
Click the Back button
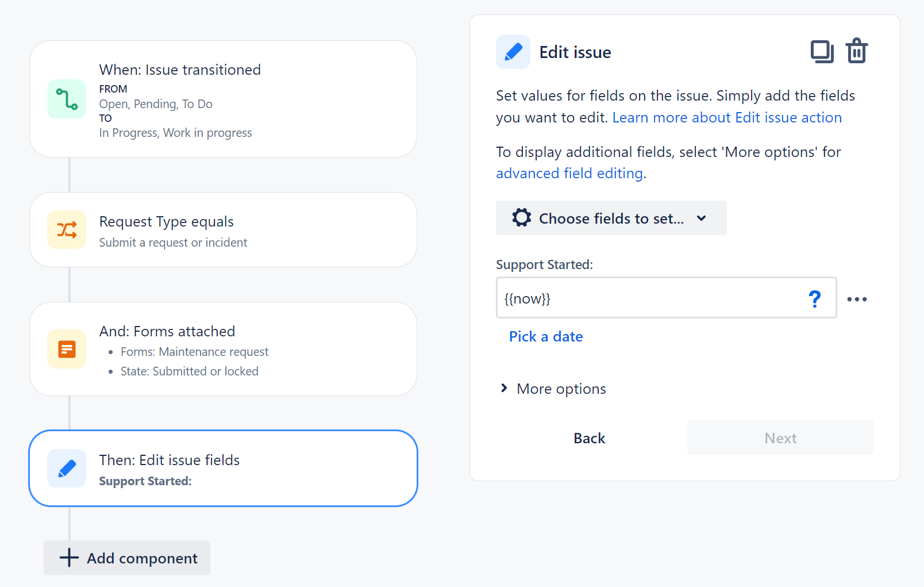pos(589,438)
